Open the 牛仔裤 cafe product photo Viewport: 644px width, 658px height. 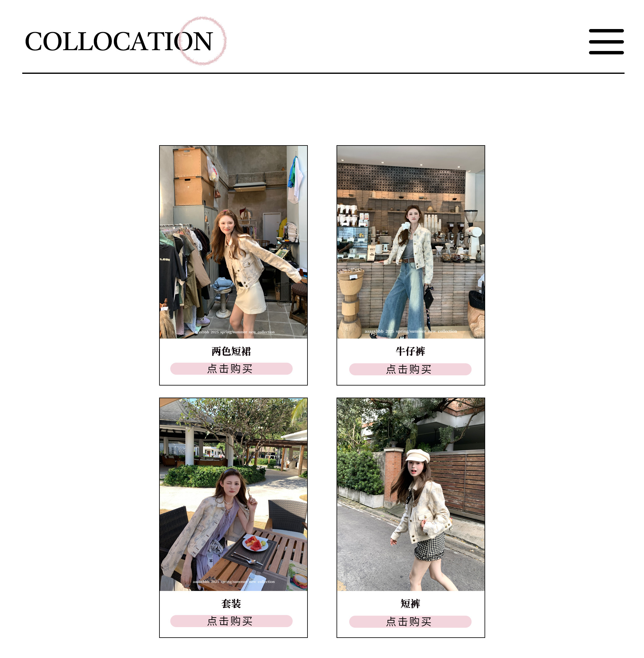pyautogui.click(x=411, y=242)
